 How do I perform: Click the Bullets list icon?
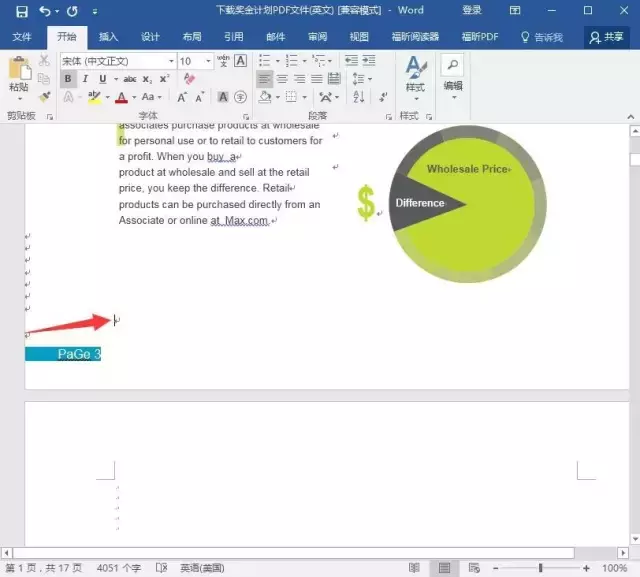point(264,61)
